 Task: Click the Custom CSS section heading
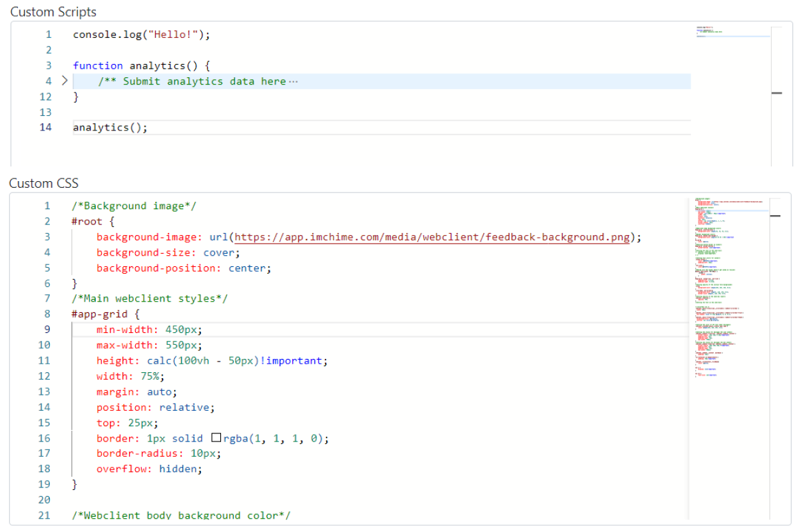44,182
